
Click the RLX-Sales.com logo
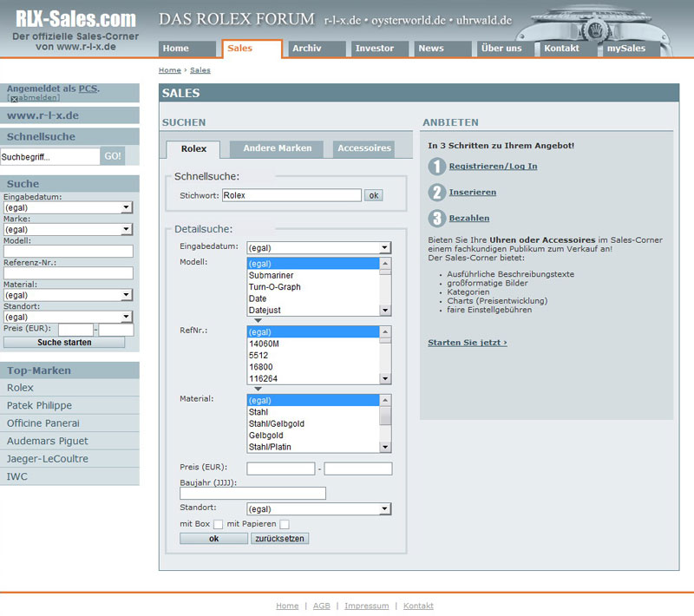[75, 19]
